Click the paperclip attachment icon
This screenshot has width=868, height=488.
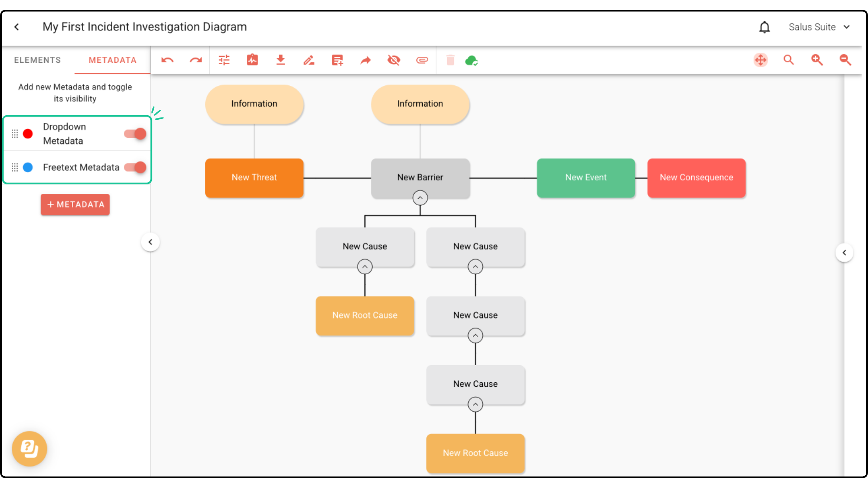(422, 60)
